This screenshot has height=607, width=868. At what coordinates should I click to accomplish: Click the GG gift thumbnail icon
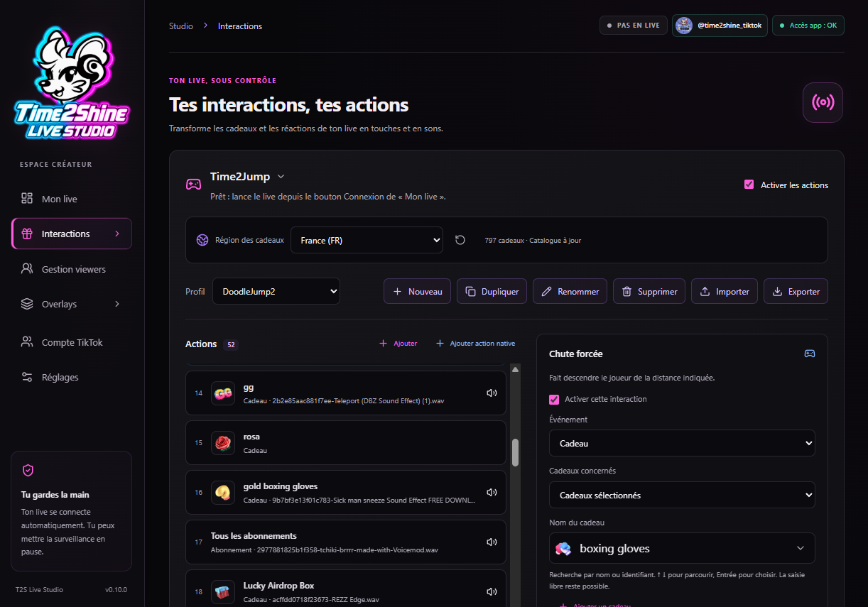[223, 393]
